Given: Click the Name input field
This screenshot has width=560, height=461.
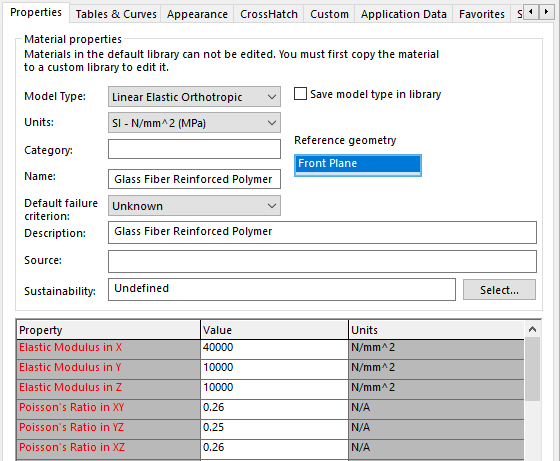Looking at the screenshot, I should (194, 179).
